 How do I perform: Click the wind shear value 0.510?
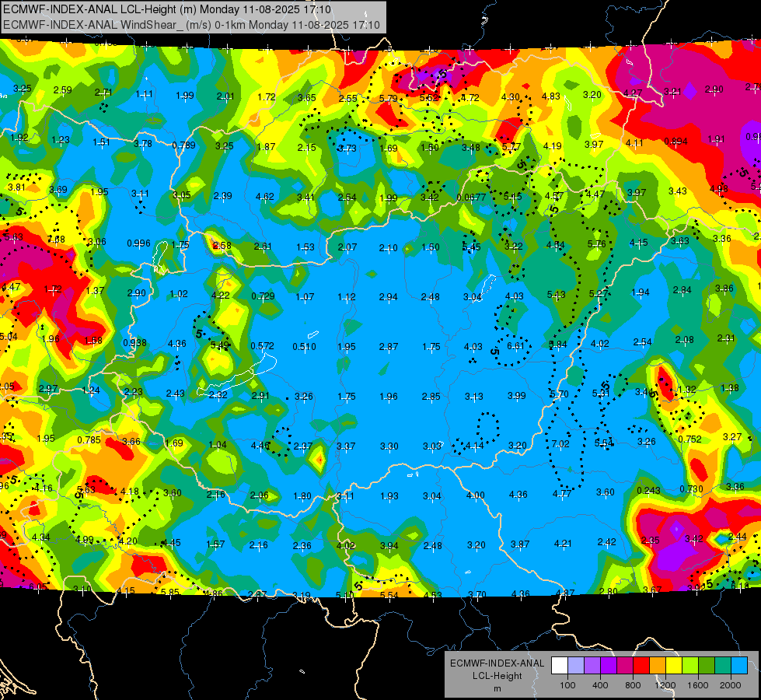click(x=304, y=347)
